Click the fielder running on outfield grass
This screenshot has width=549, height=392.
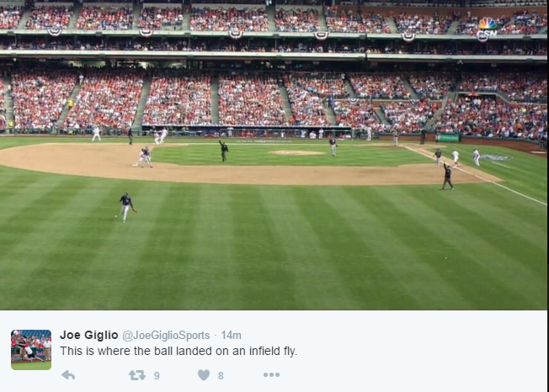(x=126, y=206)
